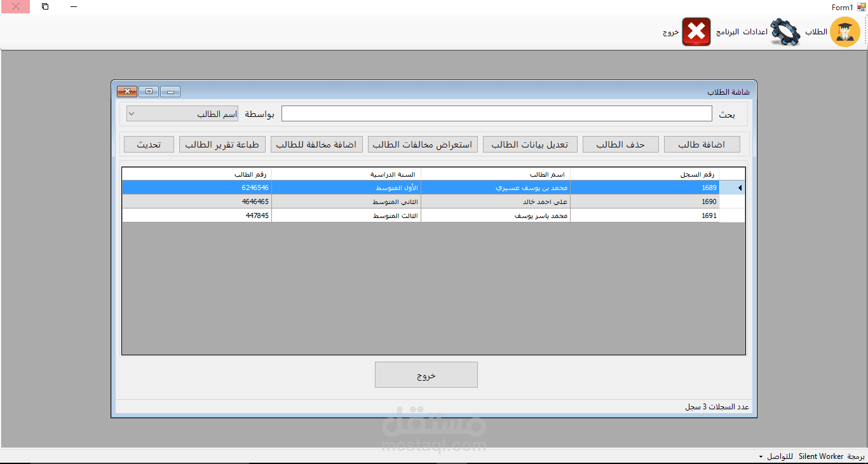Click student number 4646465 cell

[x=197, y=201]
